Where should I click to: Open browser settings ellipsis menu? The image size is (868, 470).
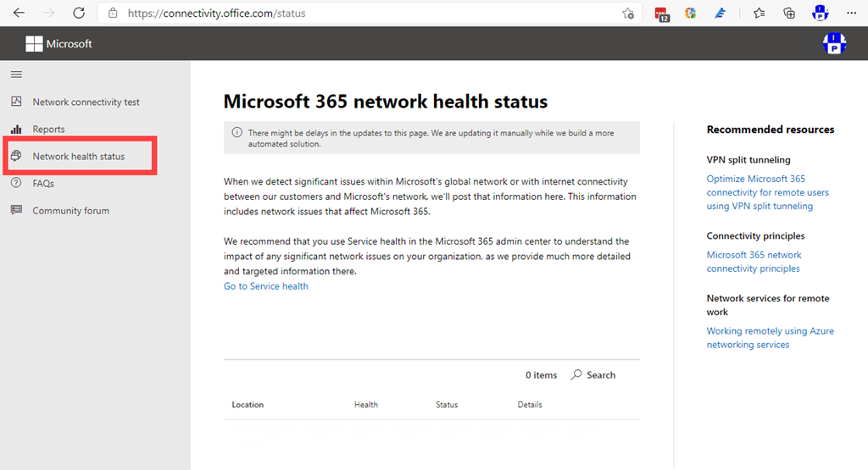pyautogui.click(x=851, y=13)
